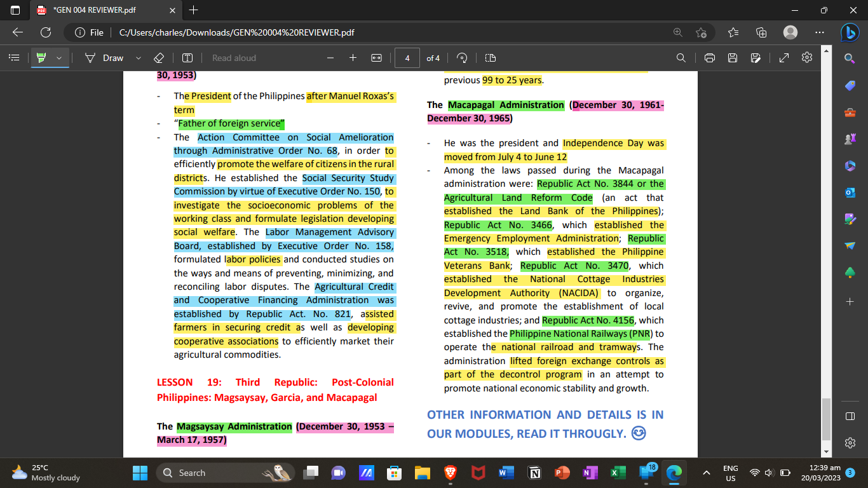Click the address bar file path
Image resolution: width=868 pixels, height=488 pixels.
click(x=236, y=32)
